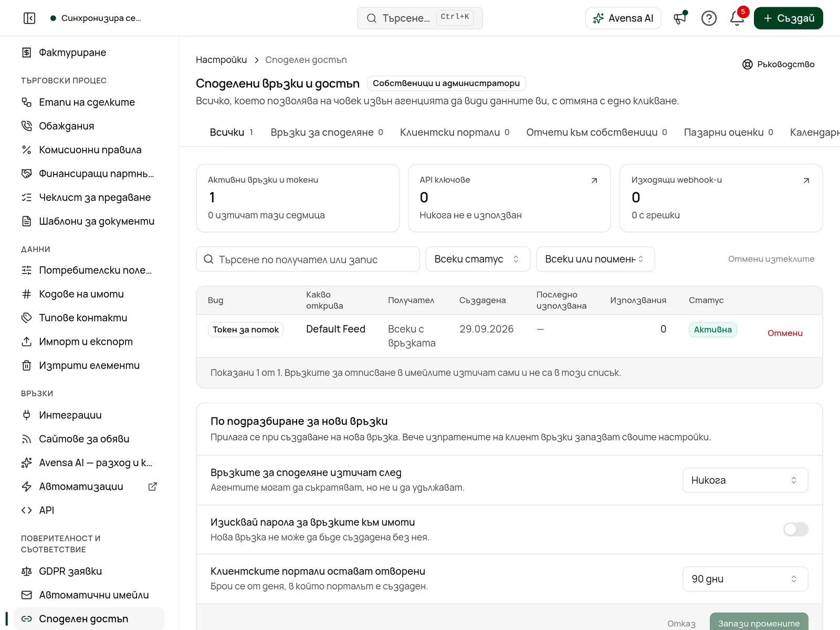This screenshot has height=630, width=840.
Task: Open the announcements megaphone icon
Action: click(x=680, y=18)
